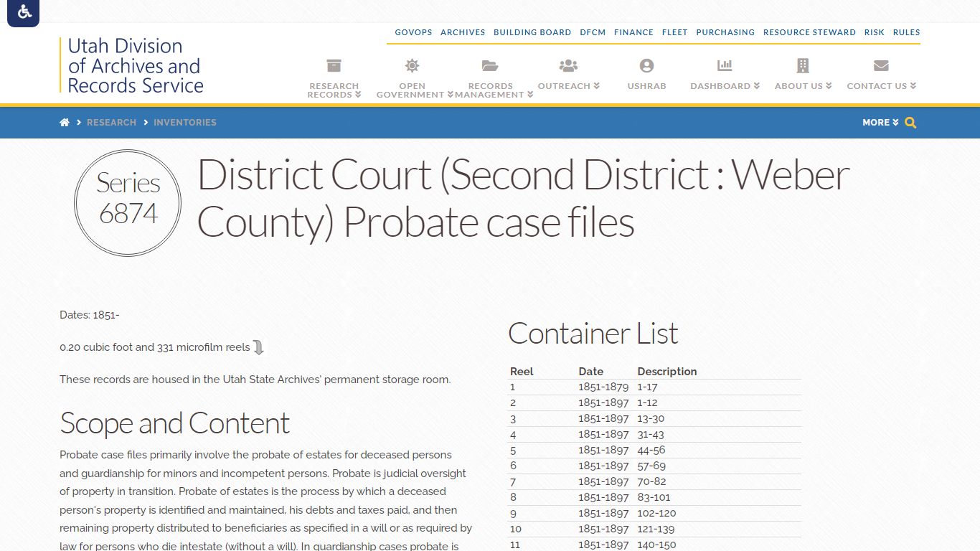
Task: Open site search magnifier icon
Action: pyautogui.click(x=910, y=123)
